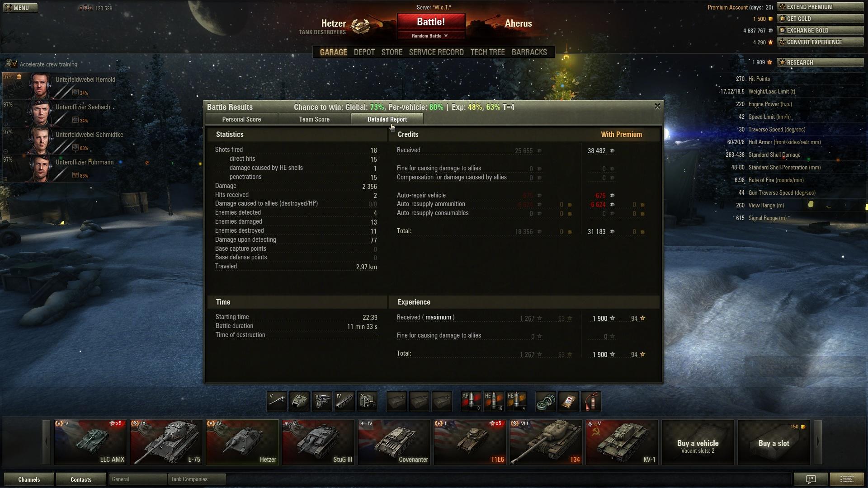This screenshot has width=868, height=488.
Task: Open the suspension tracks module slot
Action: (344, 401)
